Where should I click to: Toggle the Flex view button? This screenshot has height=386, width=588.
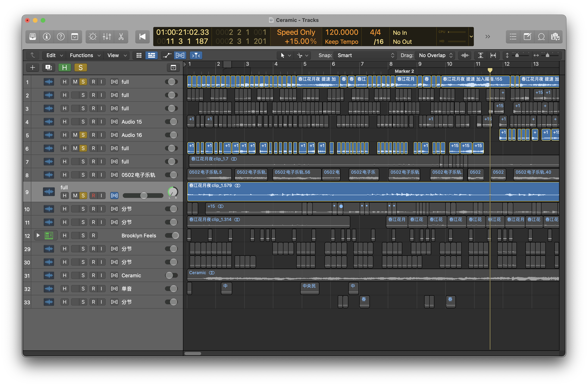click(180, 55)
